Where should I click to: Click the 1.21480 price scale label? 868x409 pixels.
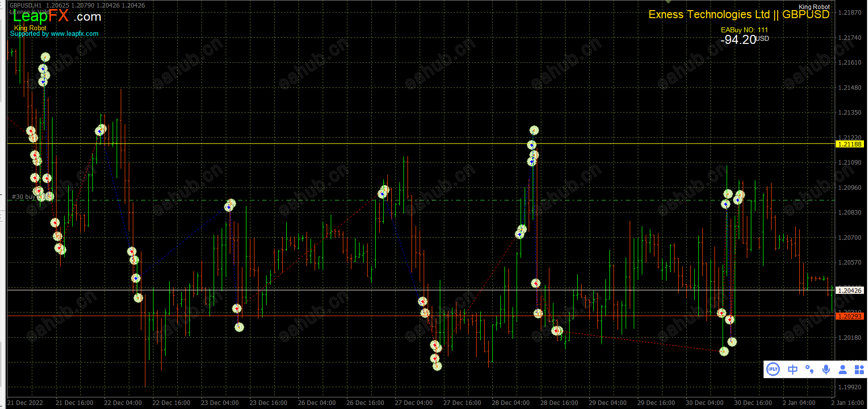coord(850,88)
